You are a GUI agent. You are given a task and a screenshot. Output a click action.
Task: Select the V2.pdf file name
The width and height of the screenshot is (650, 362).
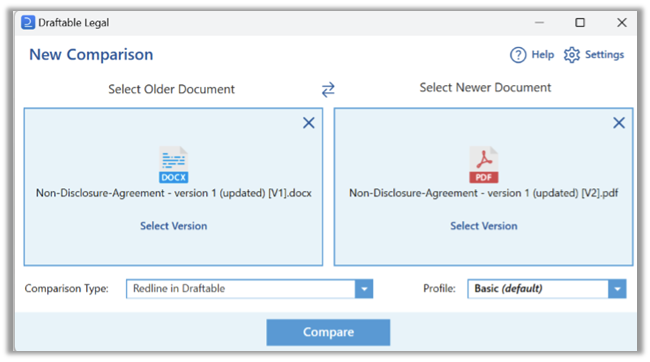click(x=484, y=193)
